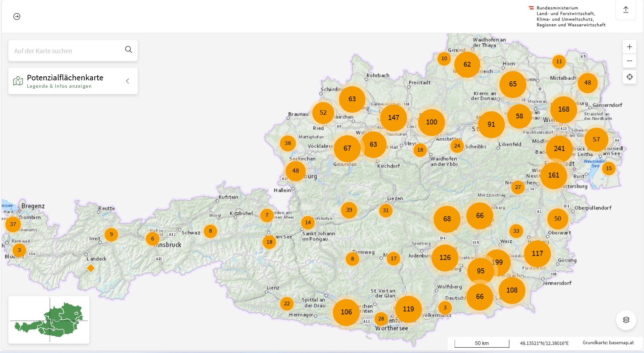
Task: Click the Potenzialflächenkarte map icon
Action: tap(18, 81)
